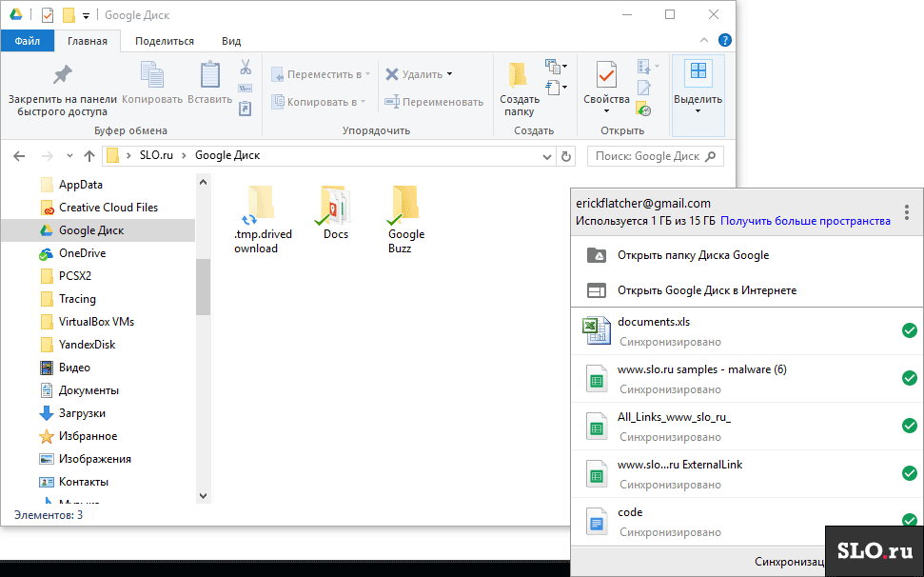Go forward with the right arrow
The image size is (924, 577).
(48, 156)
